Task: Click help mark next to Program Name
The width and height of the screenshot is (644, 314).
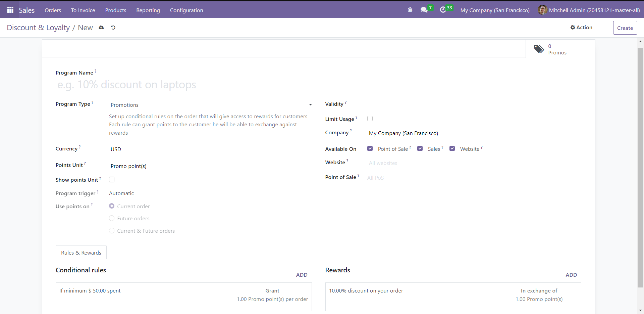Action: pos(96,71)
